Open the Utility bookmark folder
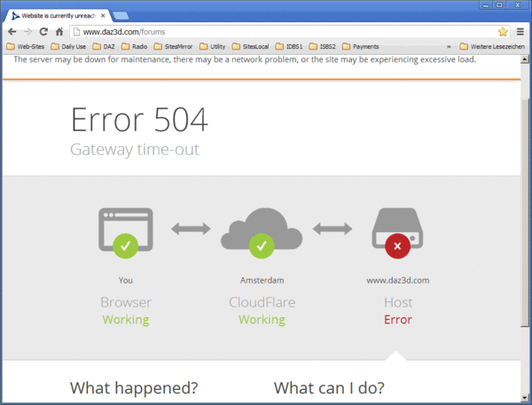532x405 pixels. [213, 46]
